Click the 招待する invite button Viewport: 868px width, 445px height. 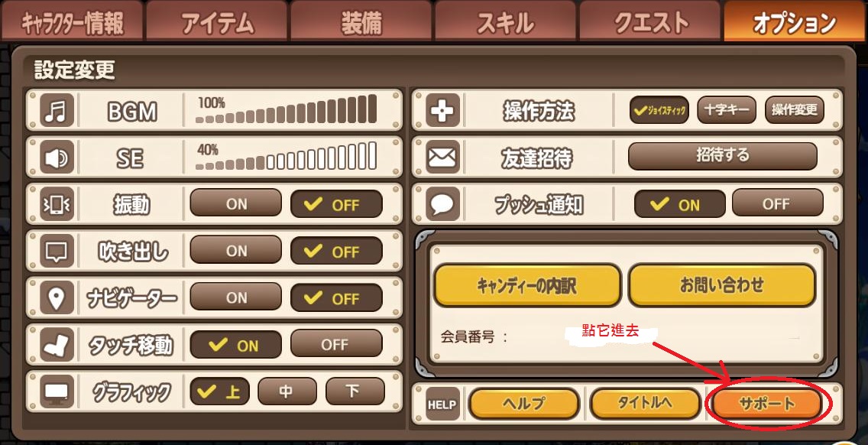pyautogui.click(x=722, y=156)
